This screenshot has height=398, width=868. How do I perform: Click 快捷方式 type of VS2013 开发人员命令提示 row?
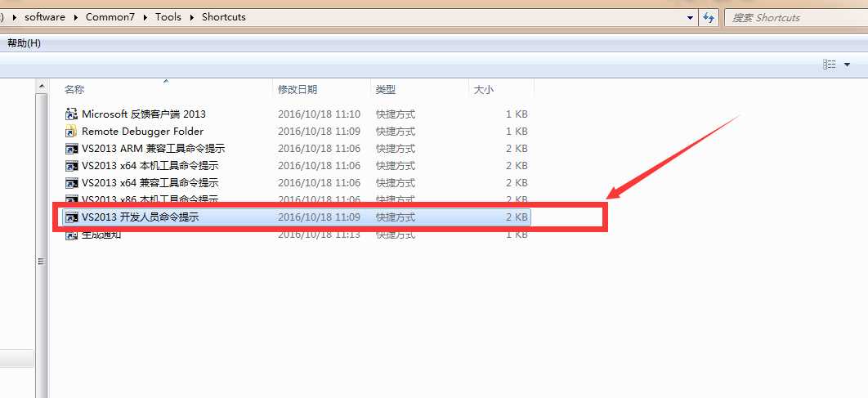(396, 217)
